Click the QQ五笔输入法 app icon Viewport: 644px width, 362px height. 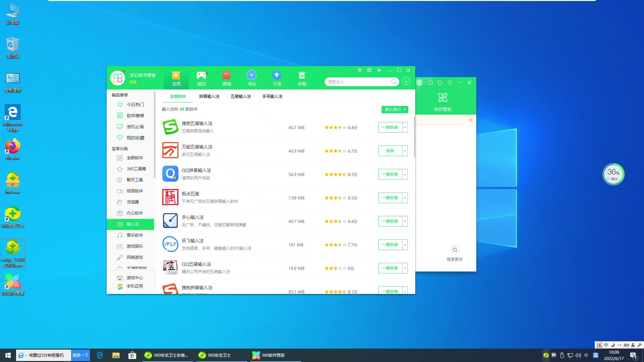pos(170,268)
